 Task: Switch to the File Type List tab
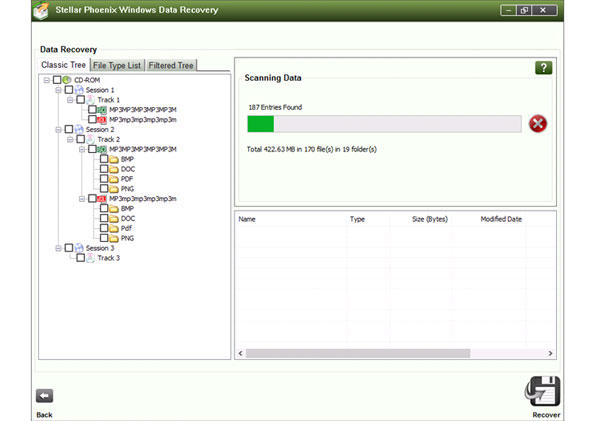coord(117,65)
